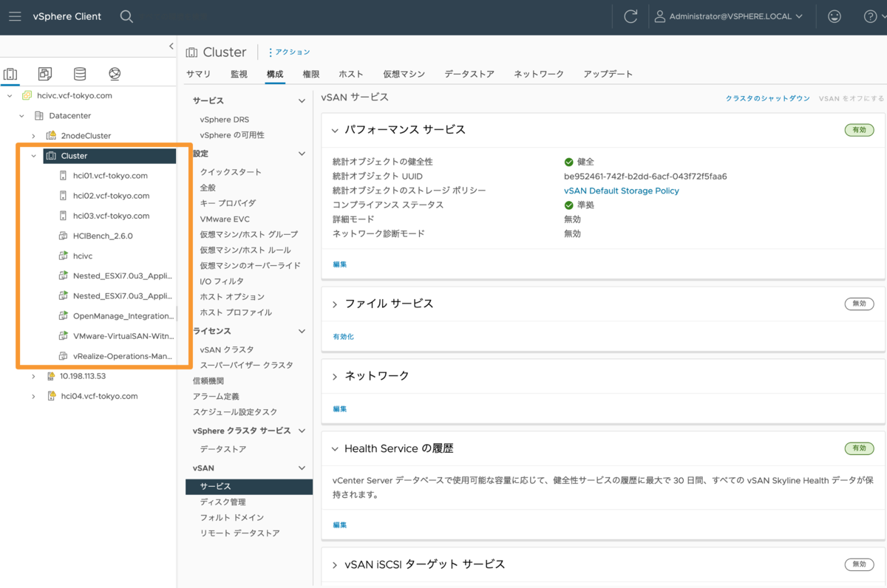887x588 pixels.
Task: Click the OpenManage_Integration VM icon
Action: 64,316
